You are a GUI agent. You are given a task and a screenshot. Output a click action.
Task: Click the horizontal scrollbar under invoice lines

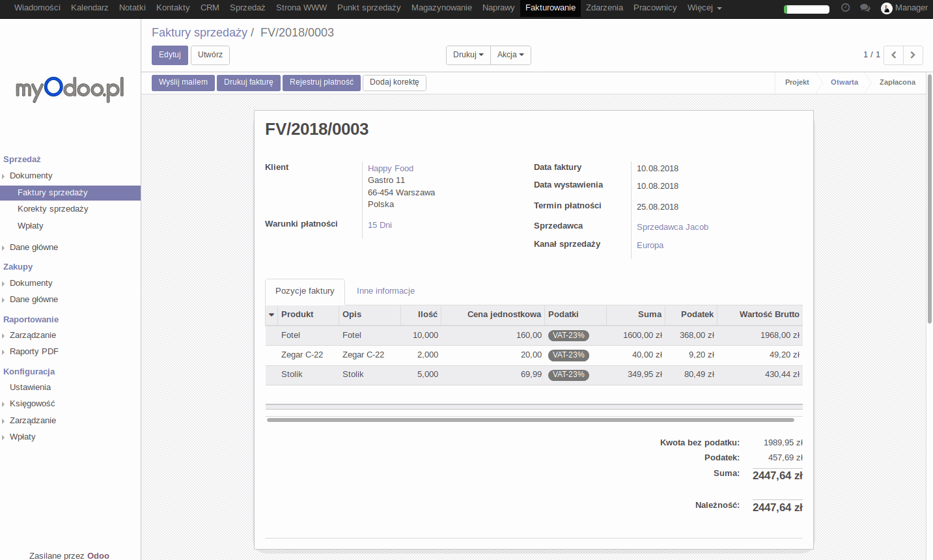click(531, 420)
